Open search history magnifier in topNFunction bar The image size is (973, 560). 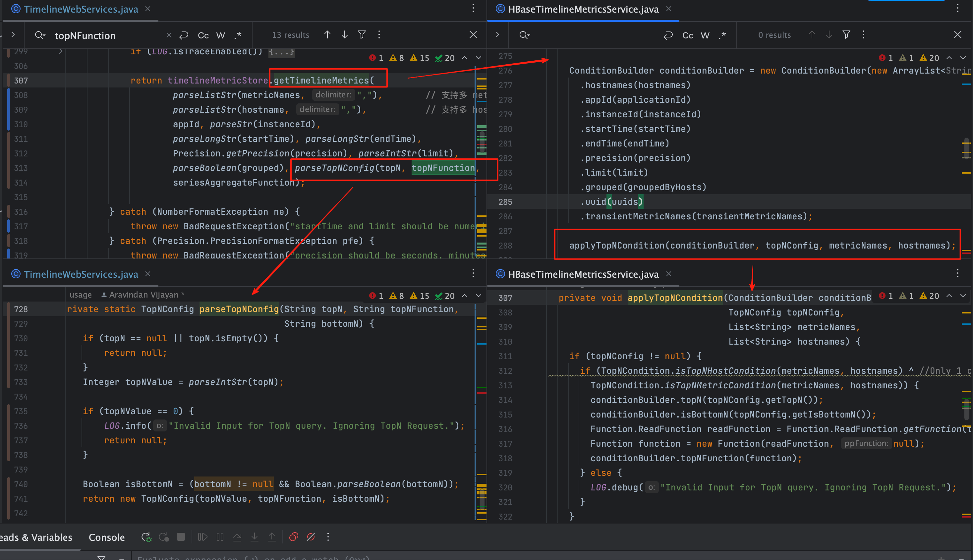40,35
